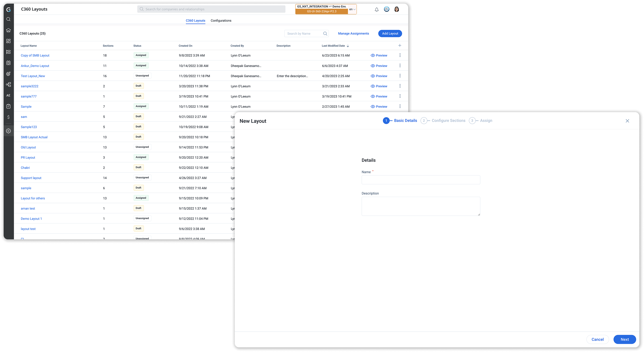Image resolution: width=644 pixels, height=352 pixels.
Task: Open row menu for the Sample layout
Action: coord(400,106)
